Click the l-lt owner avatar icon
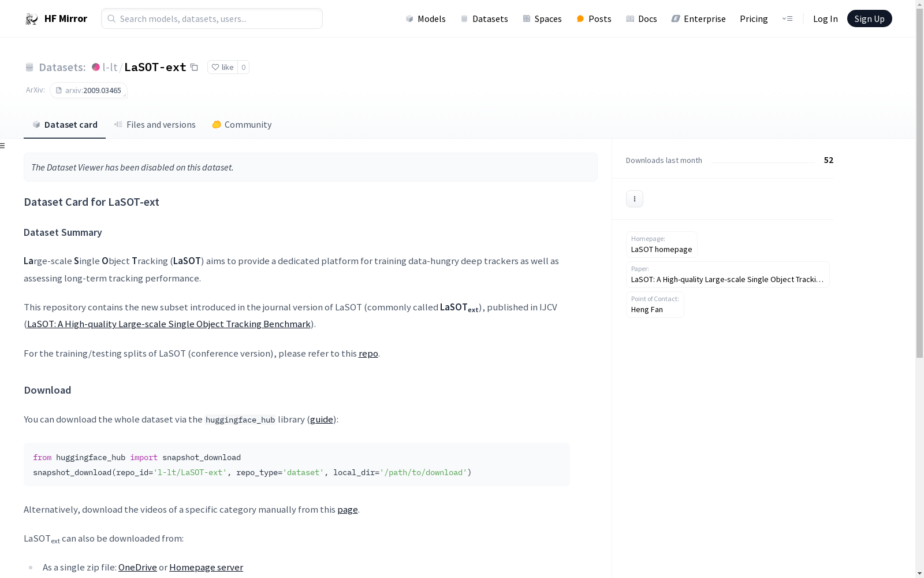 [96, 67]
